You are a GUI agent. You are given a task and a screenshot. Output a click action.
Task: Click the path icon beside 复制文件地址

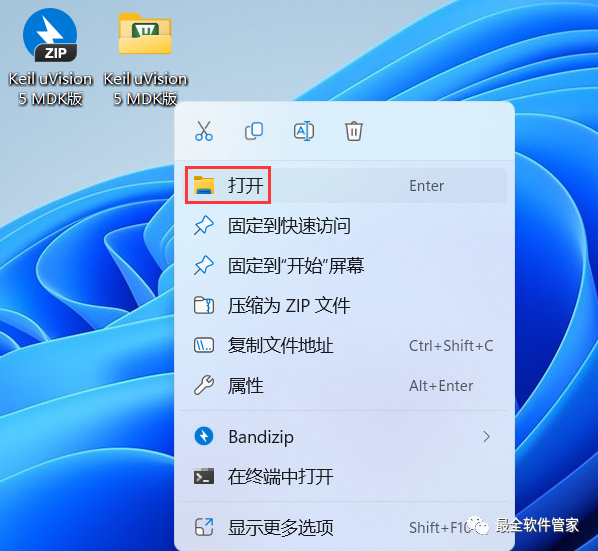point(204,345)
